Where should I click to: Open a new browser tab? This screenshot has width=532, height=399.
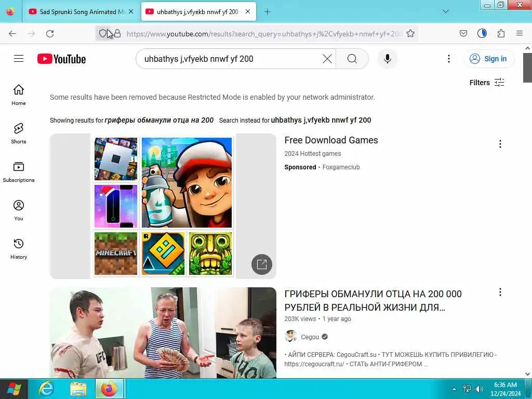point(268,11)
